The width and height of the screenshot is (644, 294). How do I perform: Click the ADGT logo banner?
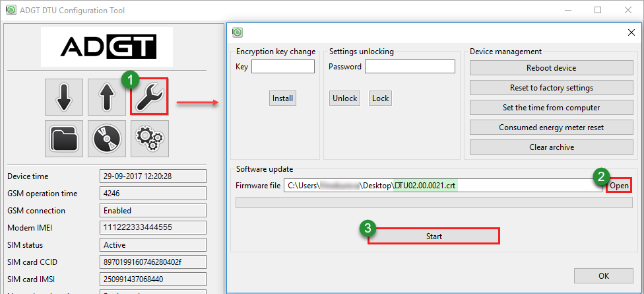[107, 46]
